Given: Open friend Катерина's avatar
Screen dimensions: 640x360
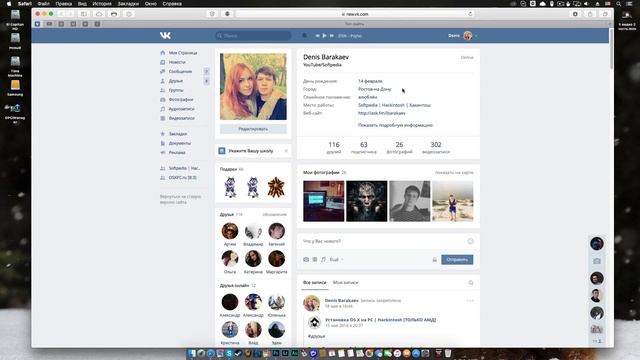Looking at the screenshot, I should [x=253, y=259].
